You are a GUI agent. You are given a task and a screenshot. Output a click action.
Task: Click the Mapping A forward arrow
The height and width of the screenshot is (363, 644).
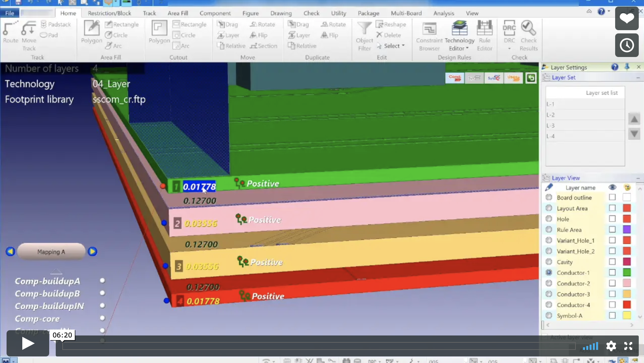point(92,252)
